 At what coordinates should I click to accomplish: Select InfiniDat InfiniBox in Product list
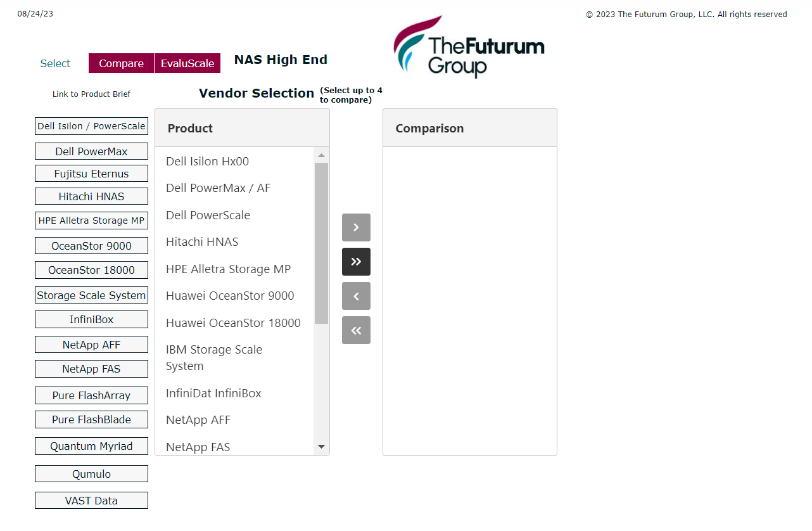pos(235,393)
